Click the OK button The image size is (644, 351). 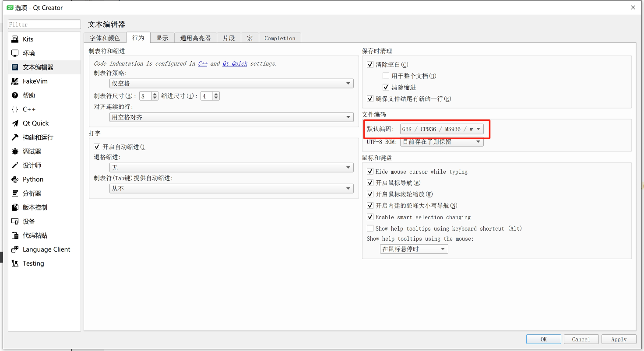click(x=544, y=339)
